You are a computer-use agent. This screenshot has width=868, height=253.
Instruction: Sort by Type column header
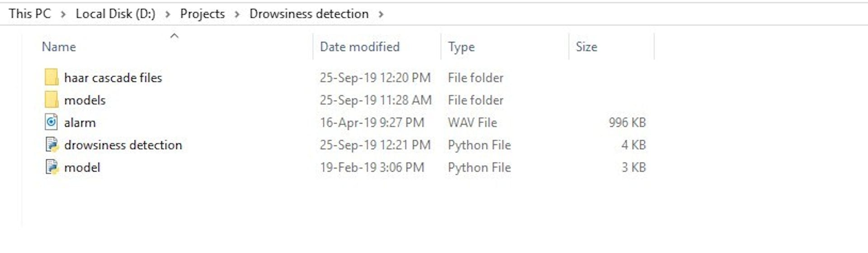[x=461, y=47]
